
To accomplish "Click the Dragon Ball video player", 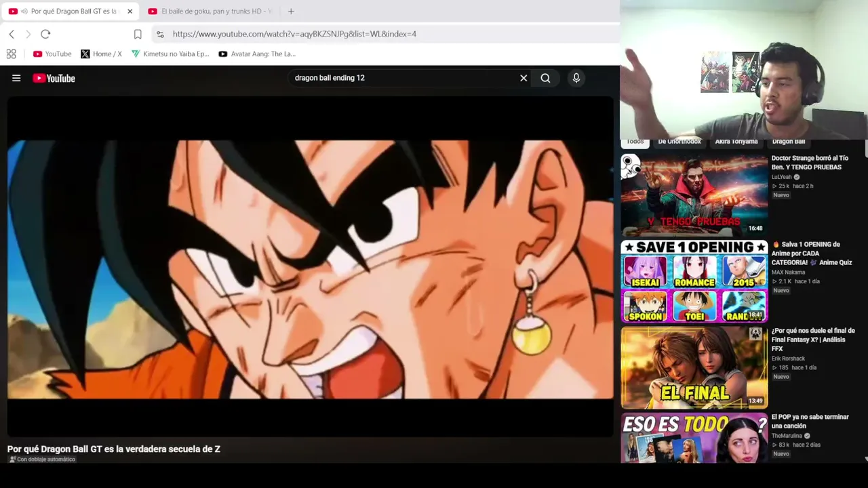I will [x=310, y=267].
